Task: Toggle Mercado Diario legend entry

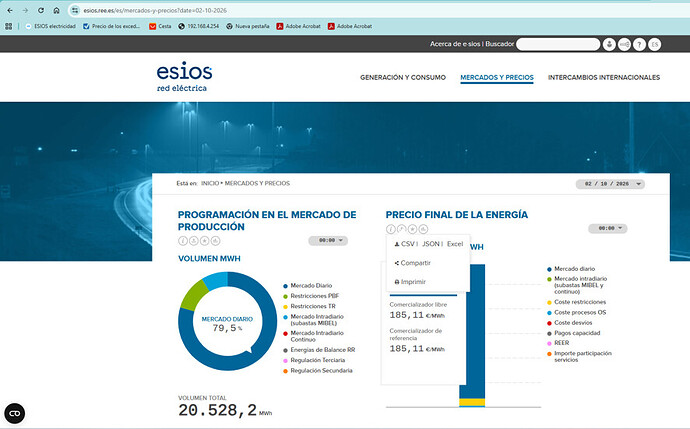Action: [x=308, y=286]
